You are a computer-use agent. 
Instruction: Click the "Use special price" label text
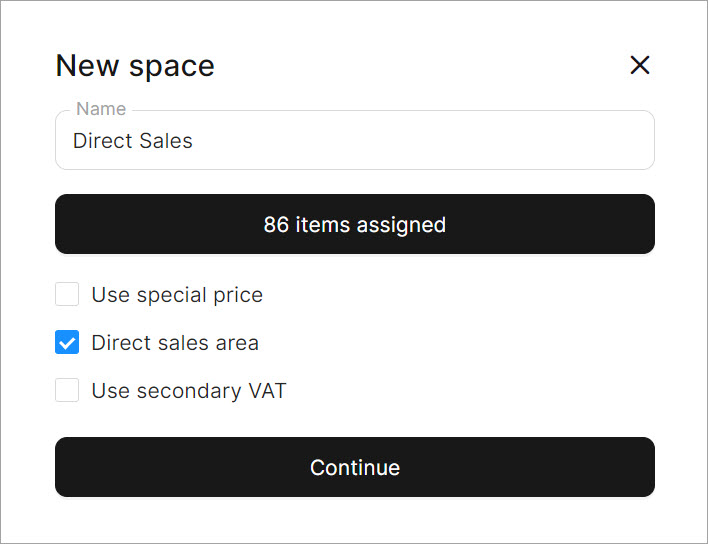tap(177, 295)
